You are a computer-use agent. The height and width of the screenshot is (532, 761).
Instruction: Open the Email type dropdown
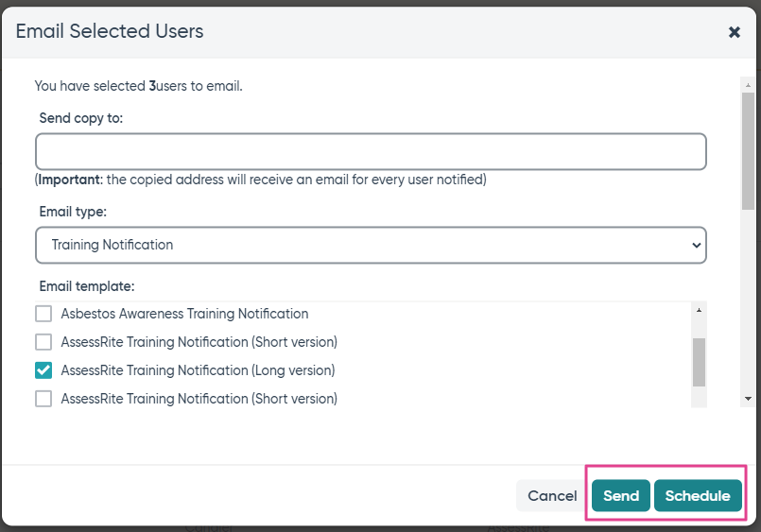(x=371, y=245)
